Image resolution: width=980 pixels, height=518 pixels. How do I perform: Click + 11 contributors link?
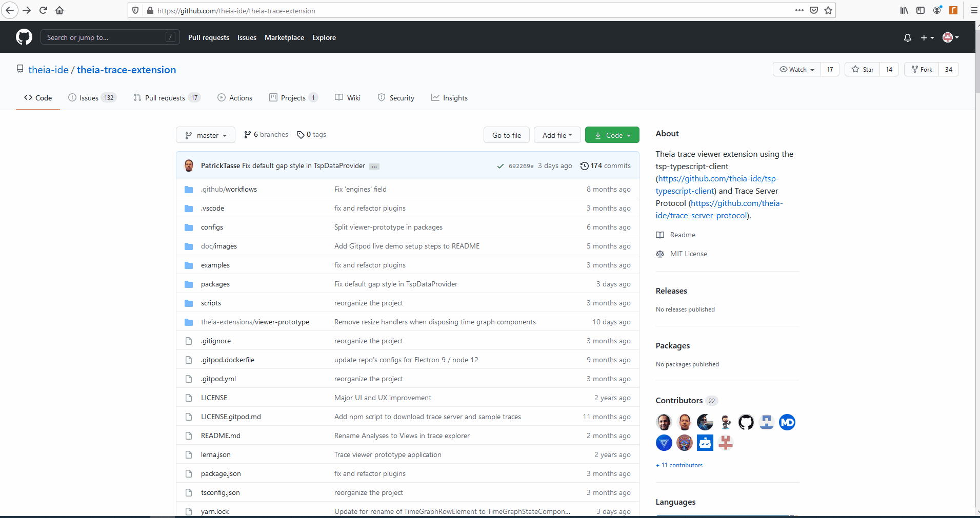point(679,465)
